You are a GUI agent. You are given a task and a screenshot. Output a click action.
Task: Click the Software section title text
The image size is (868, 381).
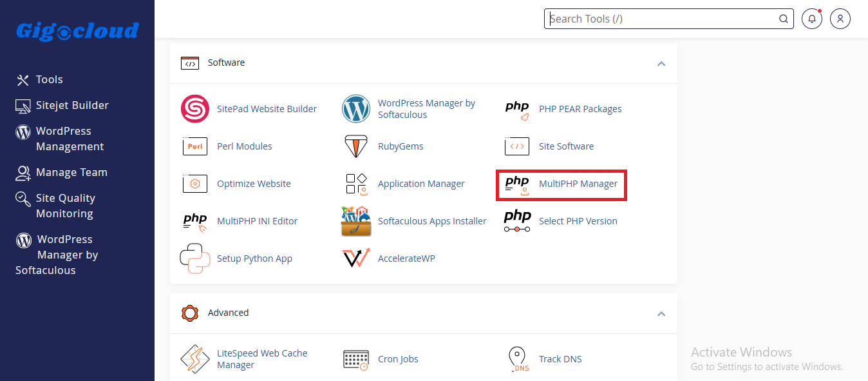point(226,63)
